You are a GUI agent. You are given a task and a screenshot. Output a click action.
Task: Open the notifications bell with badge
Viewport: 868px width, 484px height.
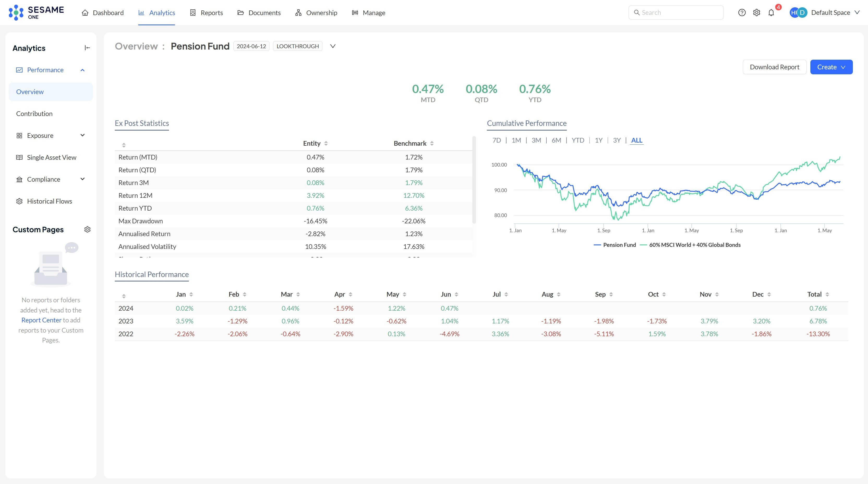(x=771, y=13)
